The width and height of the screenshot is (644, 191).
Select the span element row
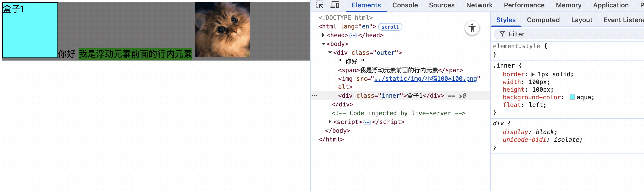(401, 70)
